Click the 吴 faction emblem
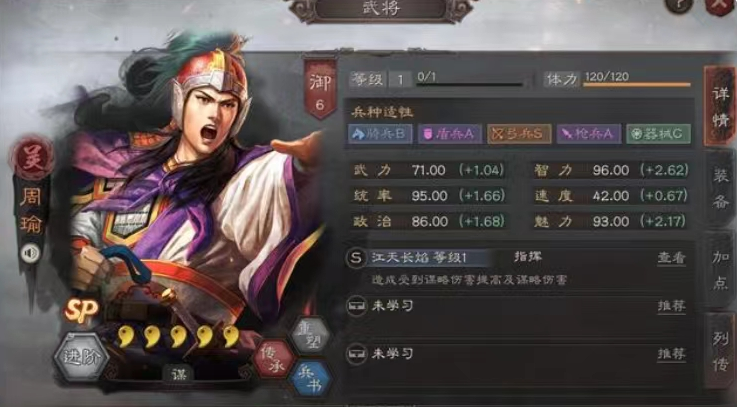737x407 pixels. pyautogui.click(x=32, y=157)
